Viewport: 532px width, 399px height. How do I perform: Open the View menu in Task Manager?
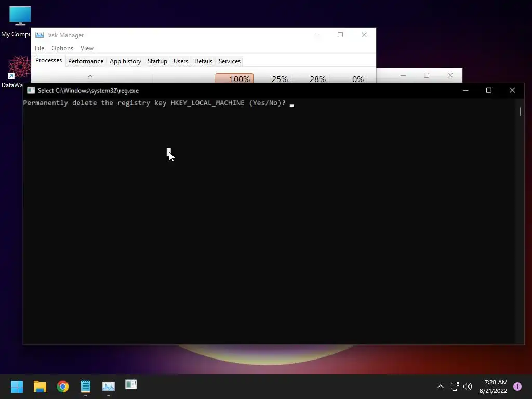pos(87,48)
